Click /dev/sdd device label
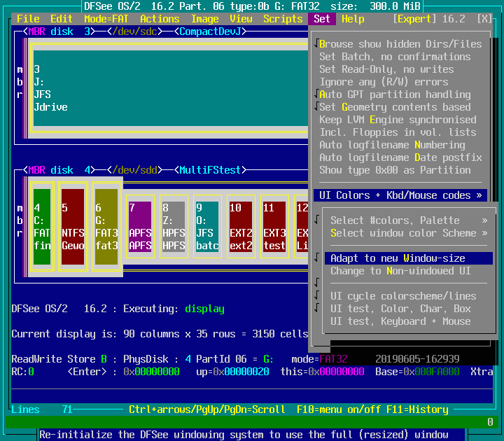Viewport: 504px width, 441px height. (134, 170)
